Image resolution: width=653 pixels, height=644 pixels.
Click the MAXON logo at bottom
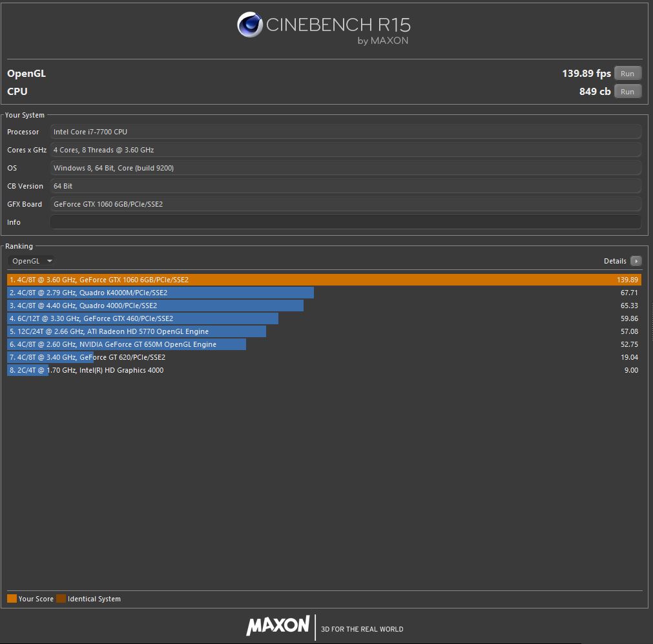point(278,626)
